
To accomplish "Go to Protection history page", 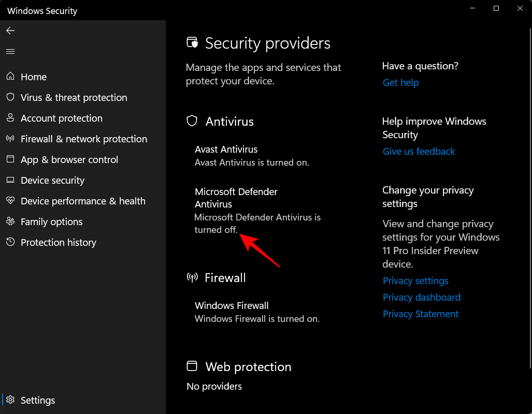I will [58, 242].
